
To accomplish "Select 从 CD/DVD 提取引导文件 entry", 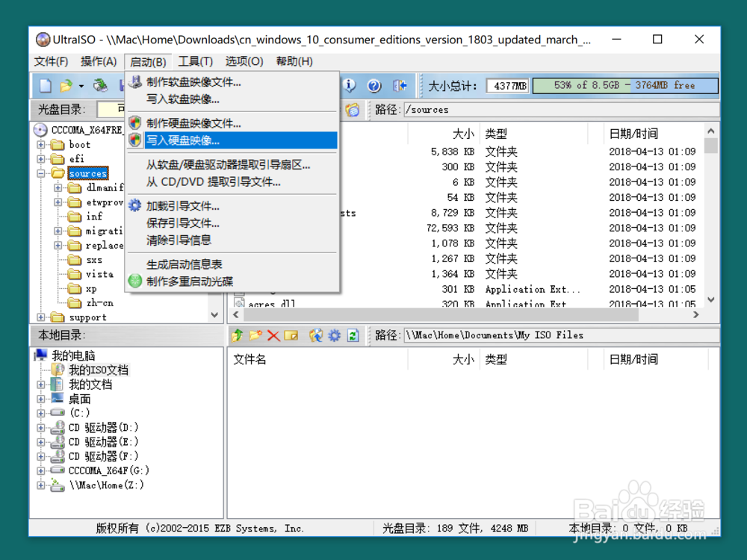I will coord(232,182).
